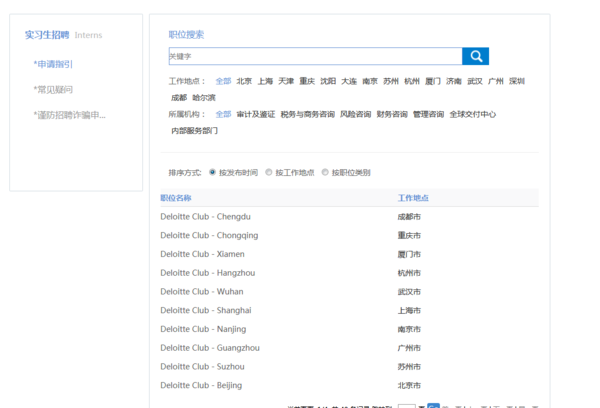Click the 工作地点 column header

click(413, 198)
